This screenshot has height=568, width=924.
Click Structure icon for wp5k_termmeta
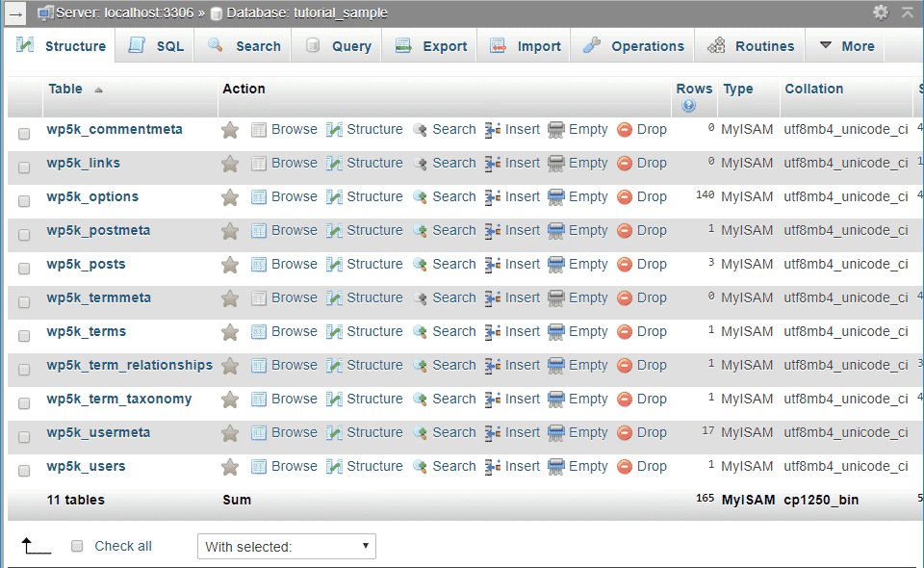334,298
